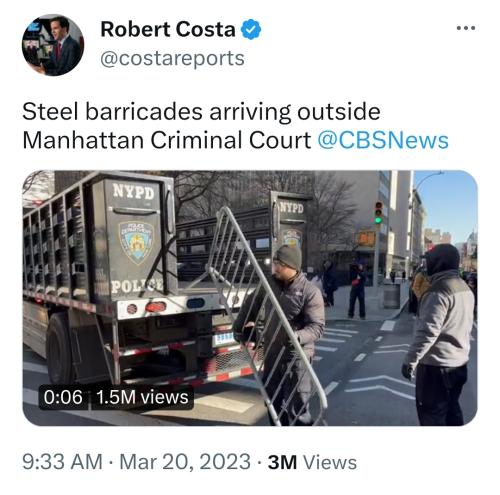Click the NYPD truck logo in video
Screen dimensions: 500x495
click(x=136, y=243)
